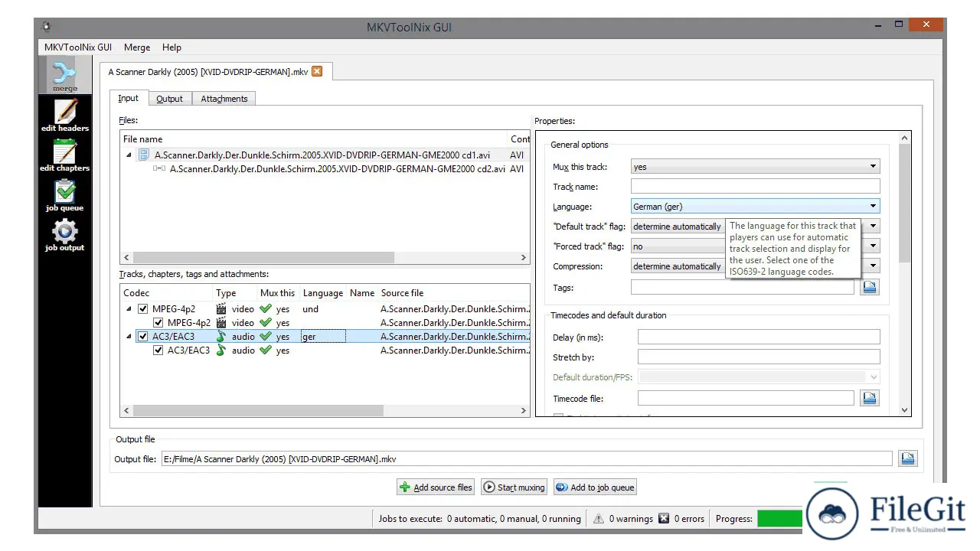Open the 'Mux this track' dropdown
Image resolution: width=980 pixels, height=551 pixels.
coord(755,166)
